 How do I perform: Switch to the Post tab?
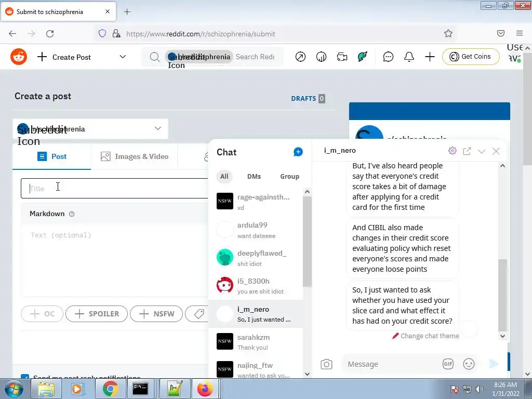52,156
